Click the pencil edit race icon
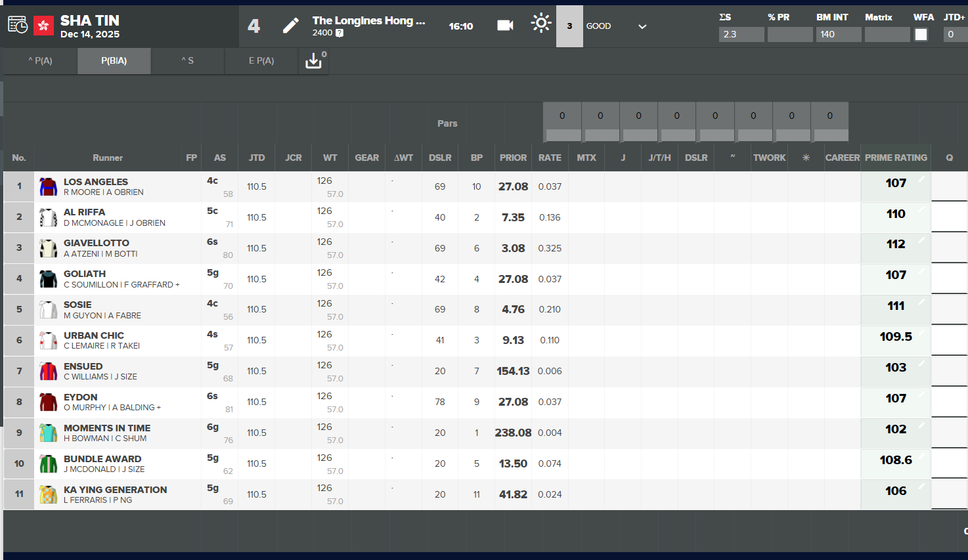 tap(290, 26)
